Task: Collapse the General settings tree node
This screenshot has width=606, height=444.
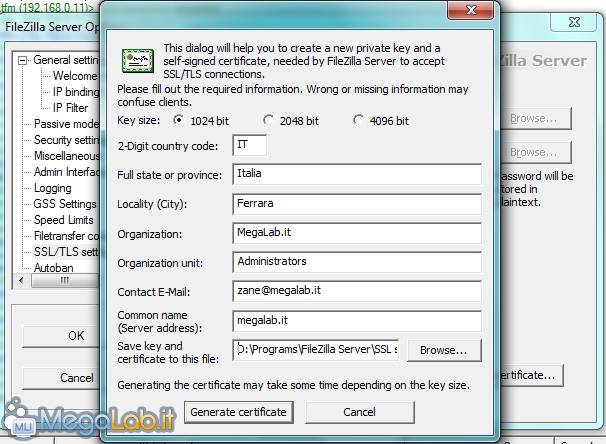Action: click(x=23, y=60)
